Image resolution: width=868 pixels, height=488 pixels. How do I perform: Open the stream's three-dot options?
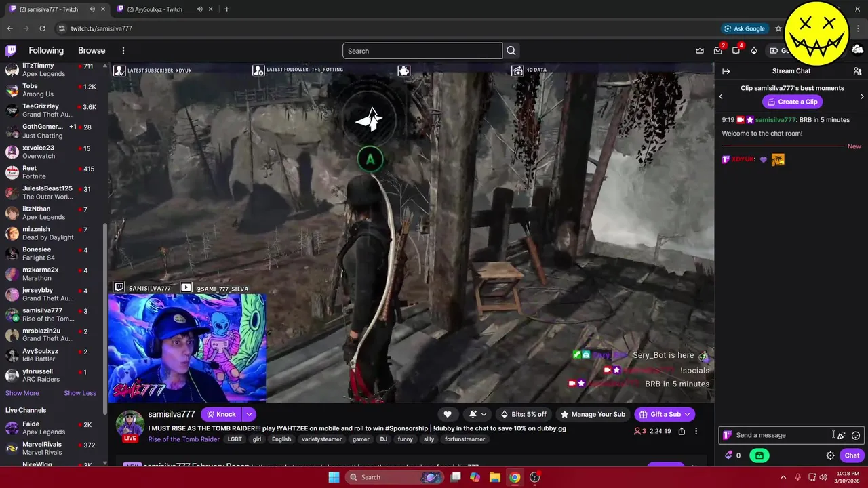[x=696, y=431]
